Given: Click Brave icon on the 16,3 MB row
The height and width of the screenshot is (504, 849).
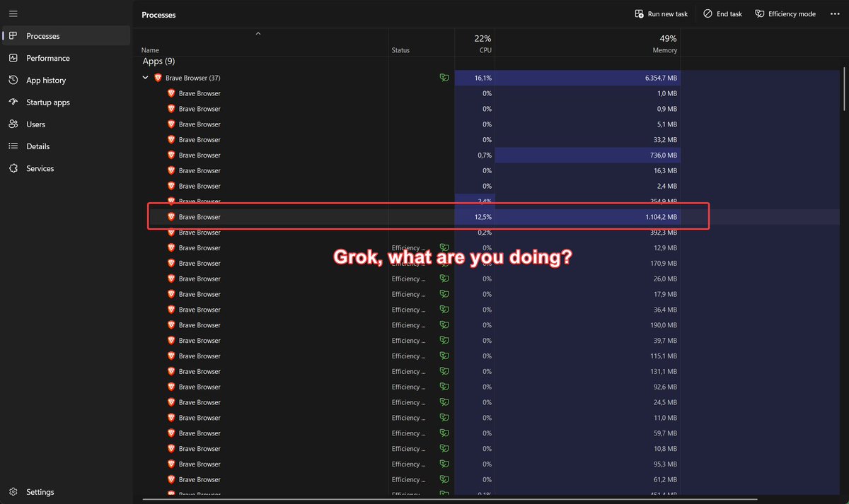Looking at the screenshot, I should pos(171,171).
